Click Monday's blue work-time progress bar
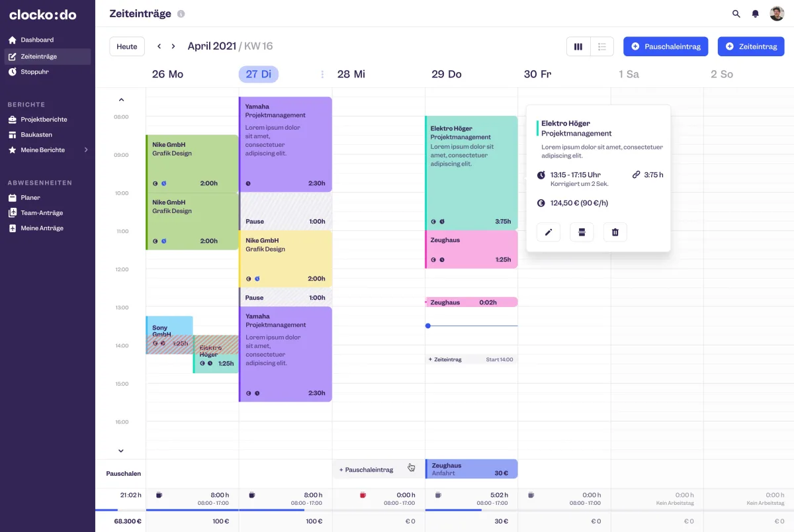The image size is (794, 532). tap(192, 510)
